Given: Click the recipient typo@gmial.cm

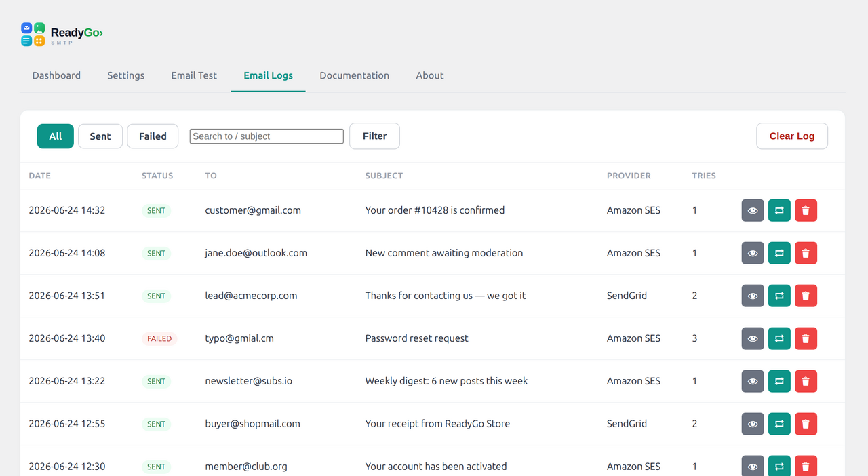Looking at the screenshot, I should coord(239,338).
